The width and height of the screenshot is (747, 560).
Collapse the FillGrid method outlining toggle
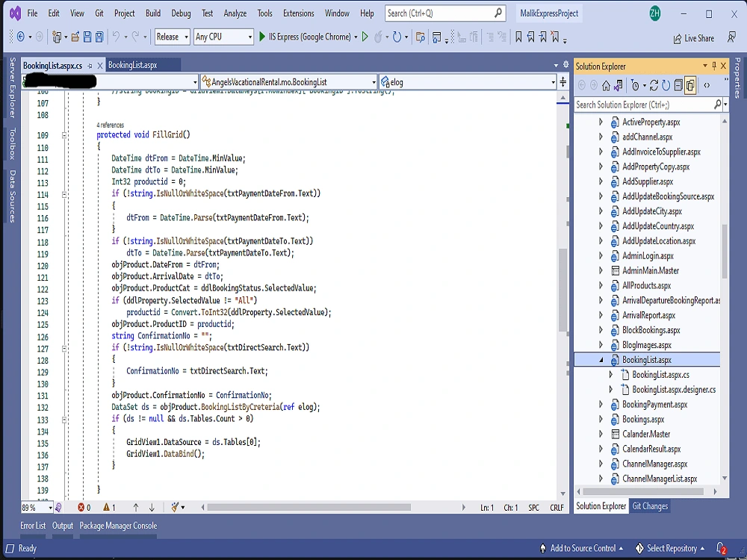(x=64, y=135)
